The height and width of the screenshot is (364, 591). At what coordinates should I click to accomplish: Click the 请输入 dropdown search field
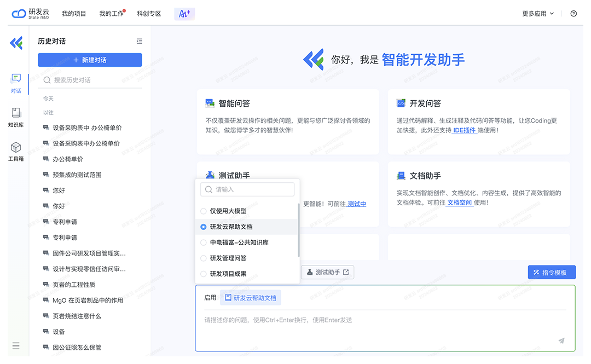(x=248, y=189)
